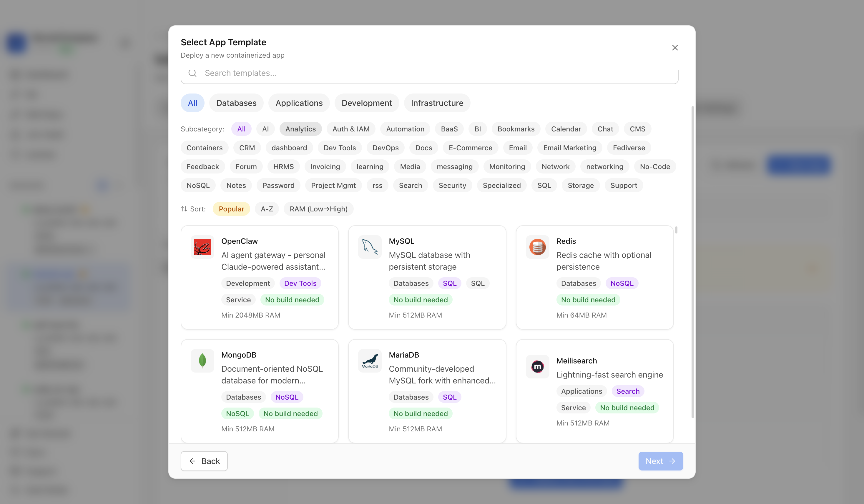Filter by Monitoring subcategory
Image resolution: width=864 pixels, height=504 pixels.
(x=507, y=166)
